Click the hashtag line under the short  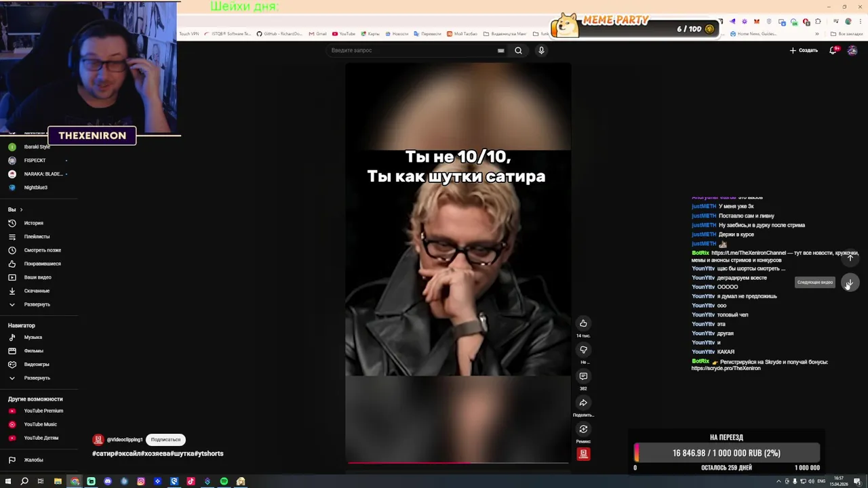[x=157, y=453]
